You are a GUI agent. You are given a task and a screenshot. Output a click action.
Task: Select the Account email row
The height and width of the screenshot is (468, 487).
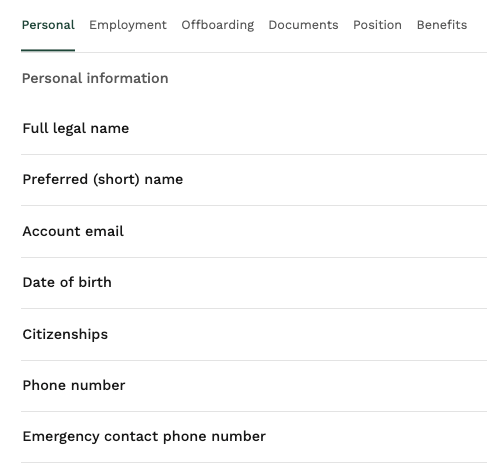pos(254,232)
